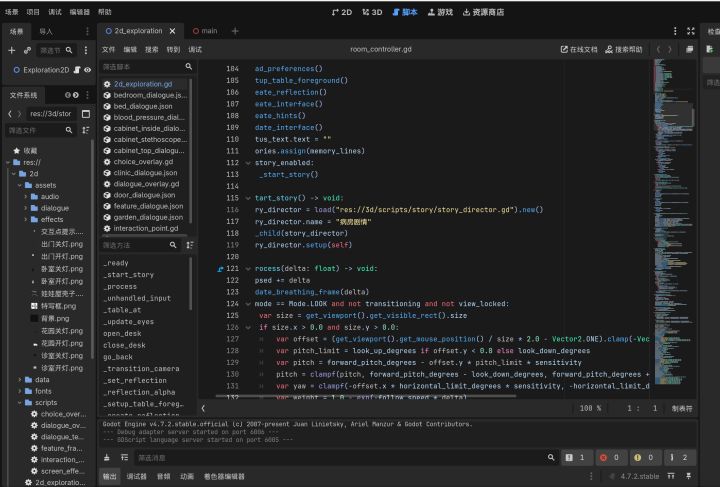
Task: Select bed_dialogue.json in script list
Action: (145, 106)
